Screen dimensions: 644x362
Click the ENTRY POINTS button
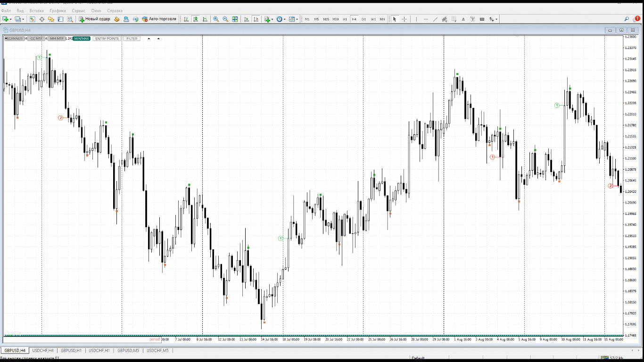107,39
